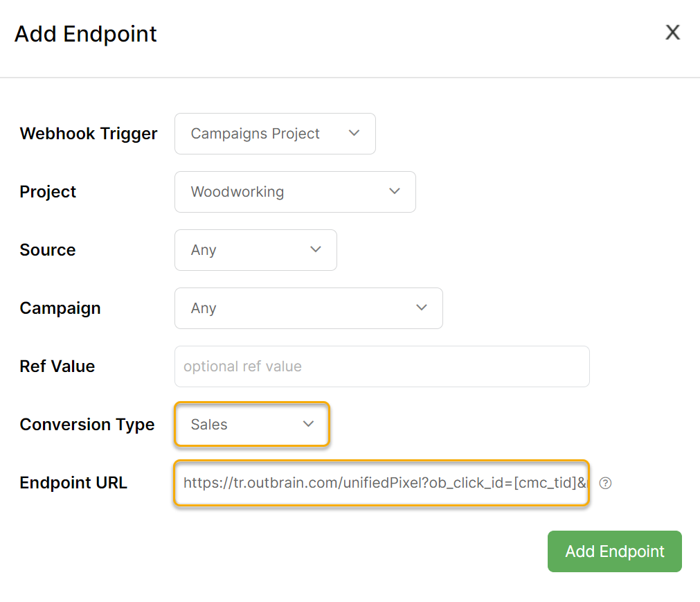Click the Ref Value label
Image resolution: width=700 pixels, height=602 pixels.
click(57, 366)
